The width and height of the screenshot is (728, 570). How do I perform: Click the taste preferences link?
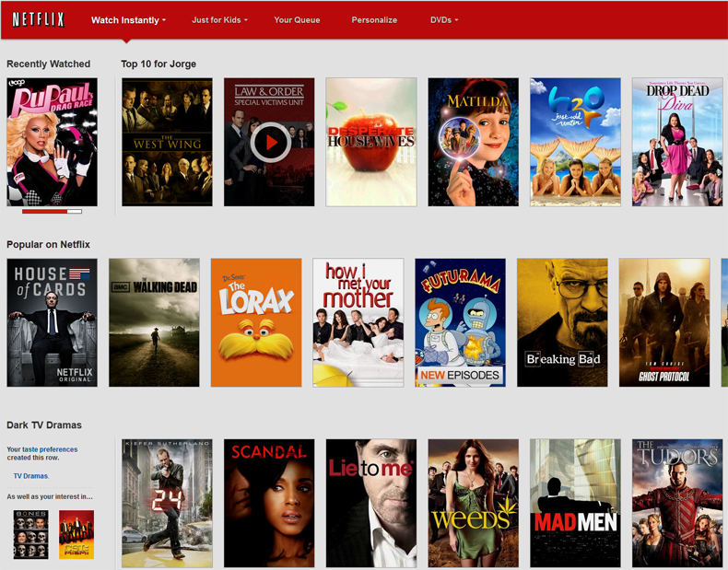pyautogui.click(x=50, y=449)
